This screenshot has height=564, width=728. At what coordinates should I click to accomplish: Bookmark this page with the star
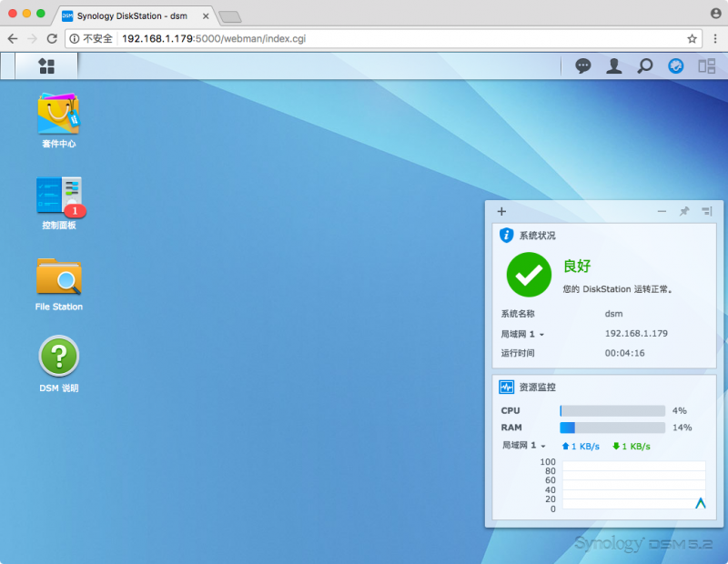[x=692, y=39]
